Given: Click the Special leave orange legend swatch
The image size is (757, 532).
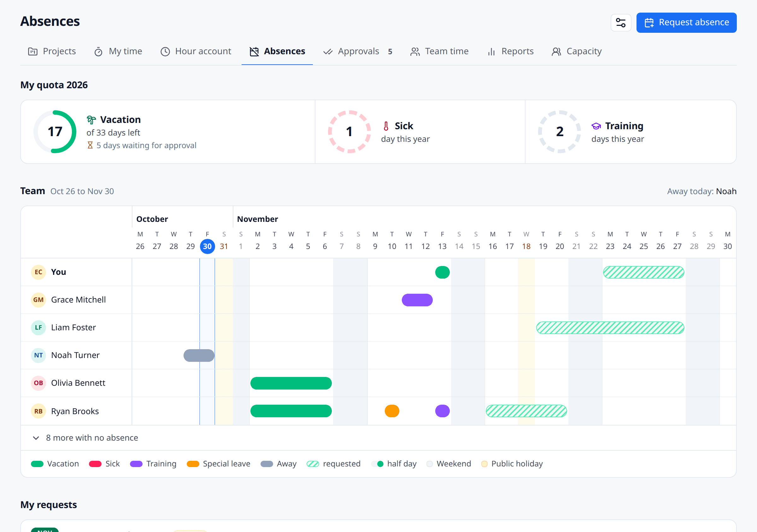Looking at the screenshot, I should [192, 464].
